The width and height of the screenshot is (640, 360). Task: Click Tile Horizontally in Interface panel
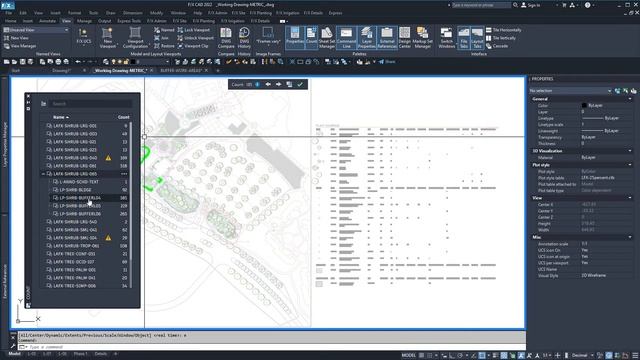(x=504, y=30)
